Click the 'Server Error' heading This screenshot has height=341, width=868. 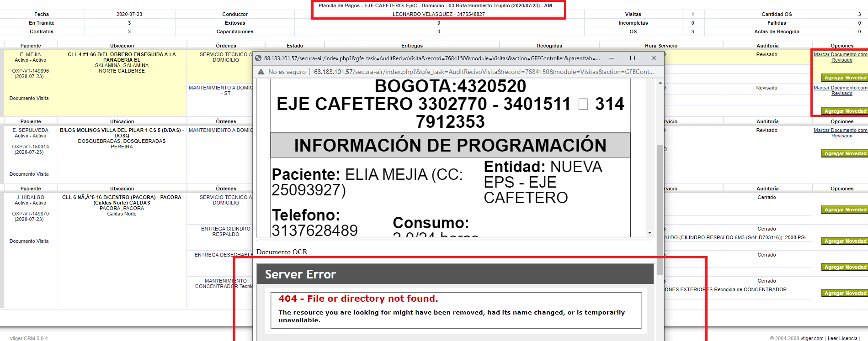(300, 274)
